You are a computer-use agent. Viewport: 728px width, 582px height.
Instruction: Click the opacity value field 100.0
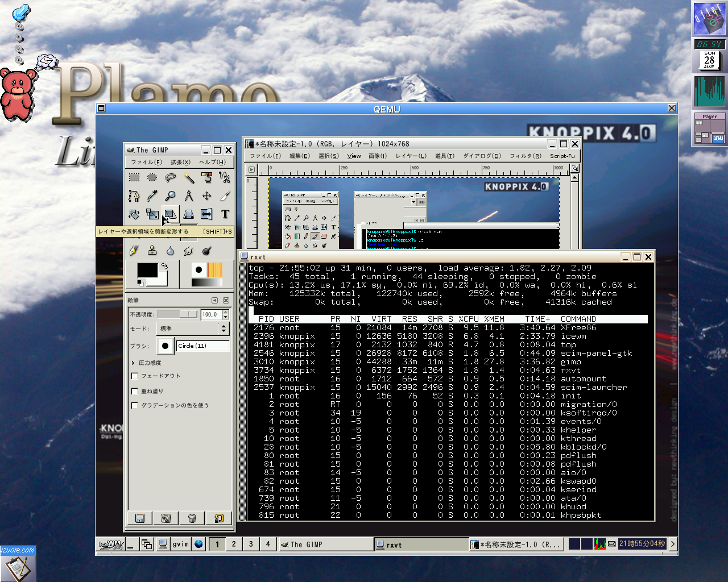pyautogui.click(x=211, y=314)
